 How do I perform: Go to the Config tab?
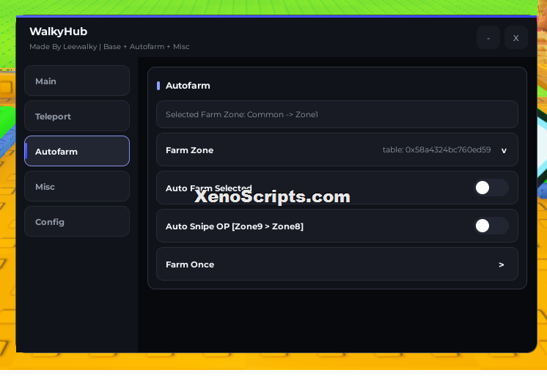(x=77, y=221)
